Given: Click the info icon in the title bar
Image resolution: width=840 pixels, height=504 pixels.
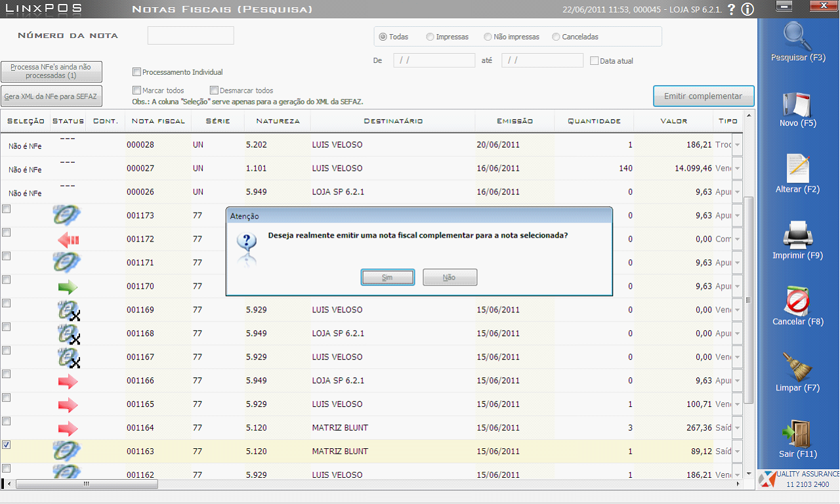Looking at the screenshot, I should coord(747,9).
